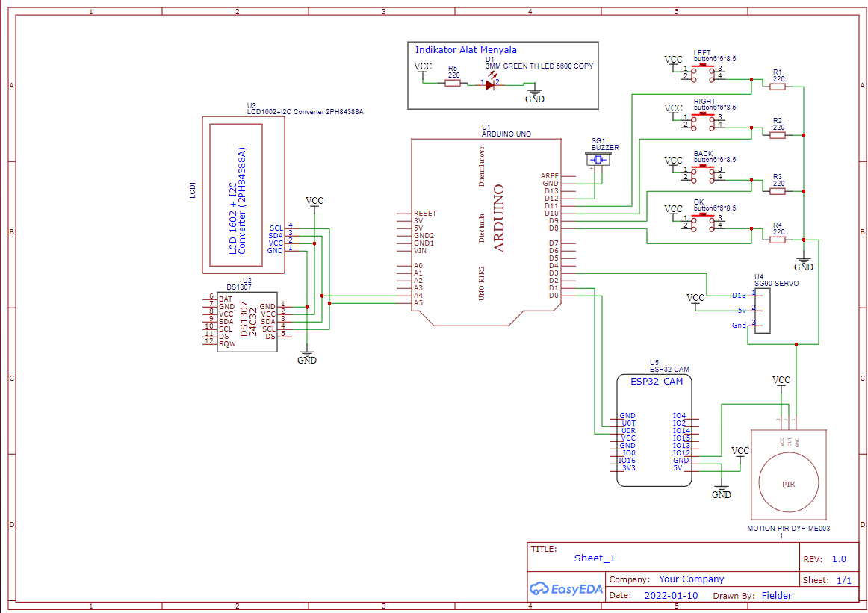Select the "MOTION-PIR-DYP-ME003" label
This screenshot has width=868, height=613.
788,529
